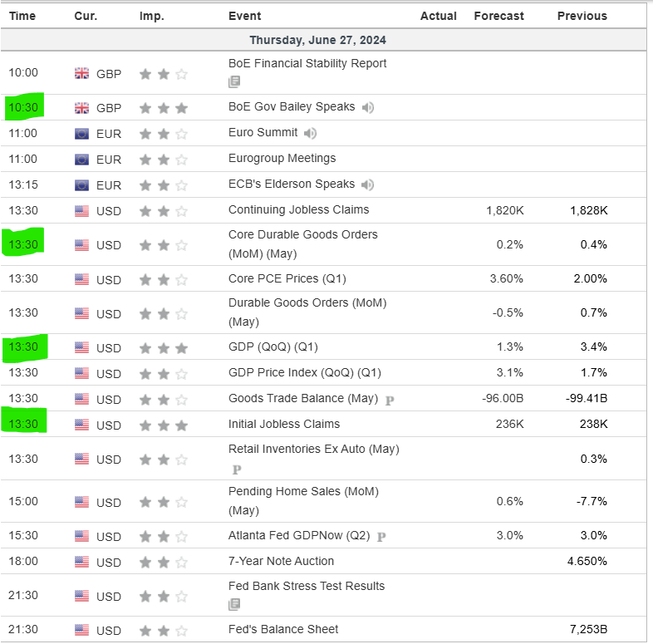Open the 7-Year Note Auction event link

click(x=281, y=561)
